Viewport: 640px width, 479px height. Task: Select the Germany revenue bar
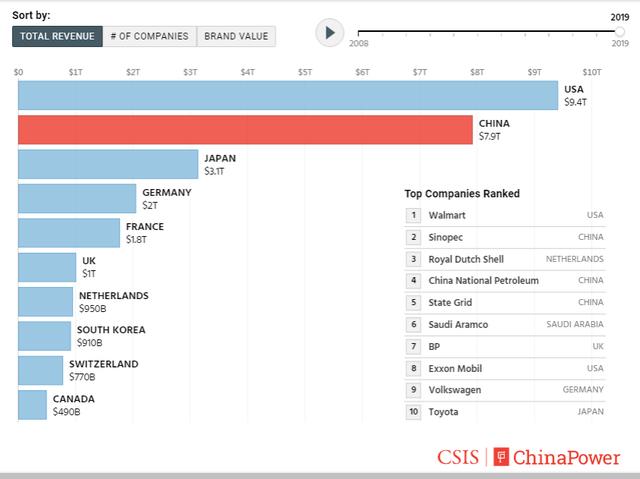77,198
